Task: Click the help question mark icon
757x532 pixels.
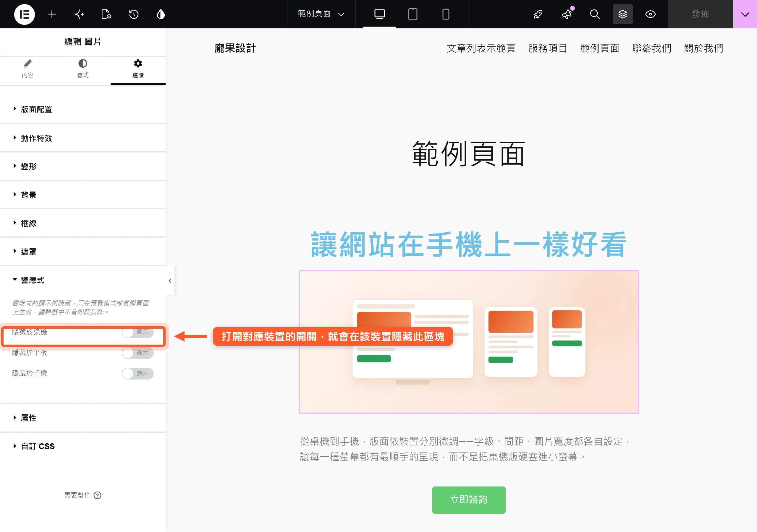Action: coord(98,495)
